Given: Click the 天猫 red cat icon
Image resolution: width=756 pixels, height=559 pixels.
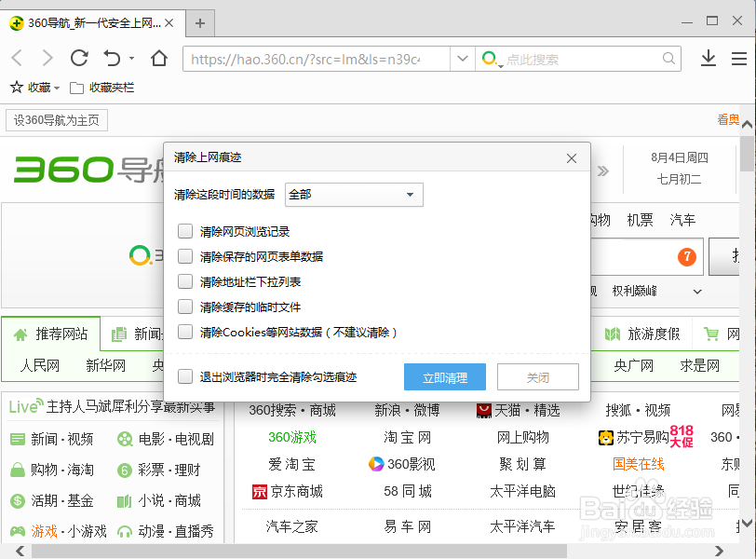Looking at the screenshot, I should pos(483,411).
